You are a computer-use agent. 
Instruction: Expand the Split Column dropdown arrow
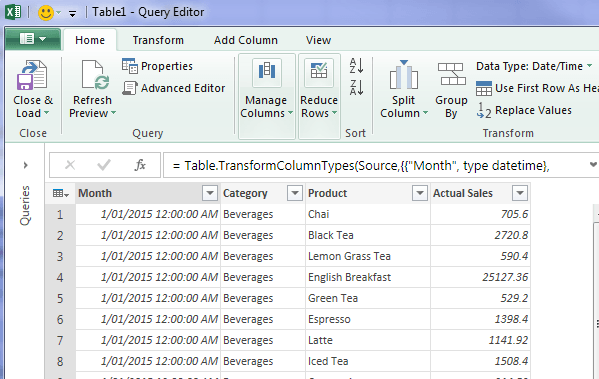(x=425, y=113)
